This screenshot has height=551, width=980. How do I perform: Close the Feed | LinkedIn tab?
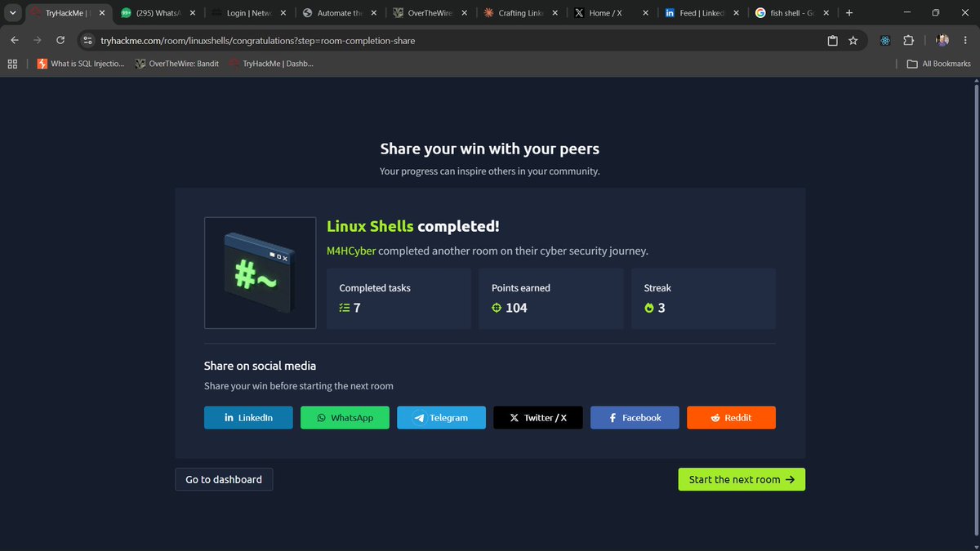pyautogui.click(x=737, y=13)
